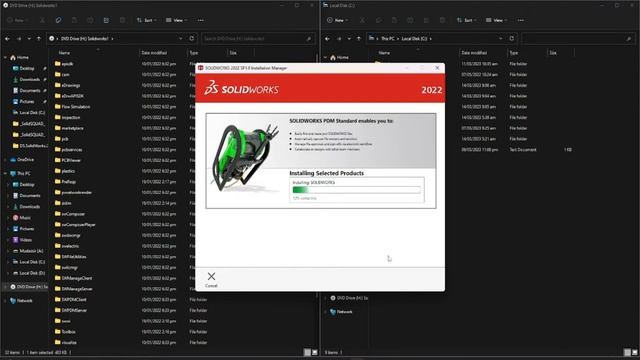Go up one level in Local Disk (C:) window
Viewport: 640px width, 360px height.
click(359, 39)
